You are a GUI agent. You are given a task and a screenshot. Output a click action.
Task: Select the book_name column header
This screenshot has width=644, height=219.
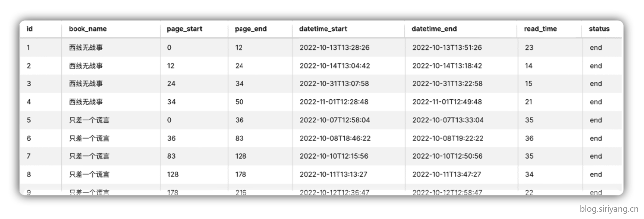point(87,29)
